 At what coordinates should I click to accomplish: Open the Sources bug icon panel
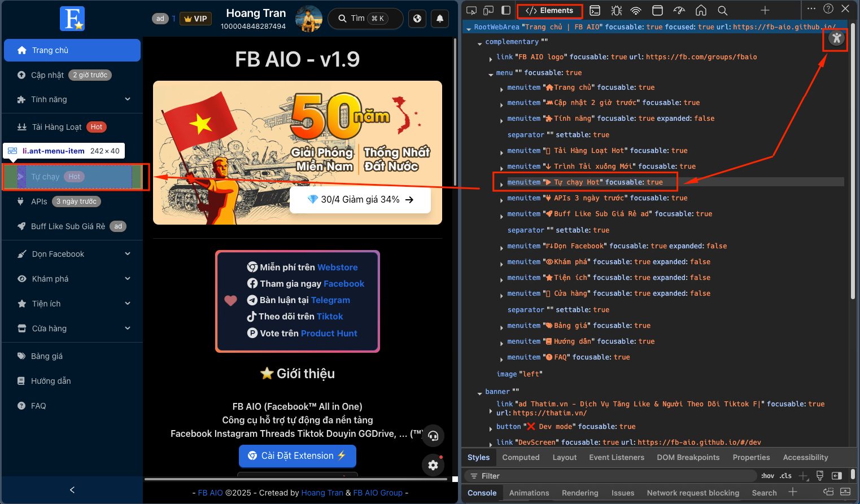tap(616, 10)
